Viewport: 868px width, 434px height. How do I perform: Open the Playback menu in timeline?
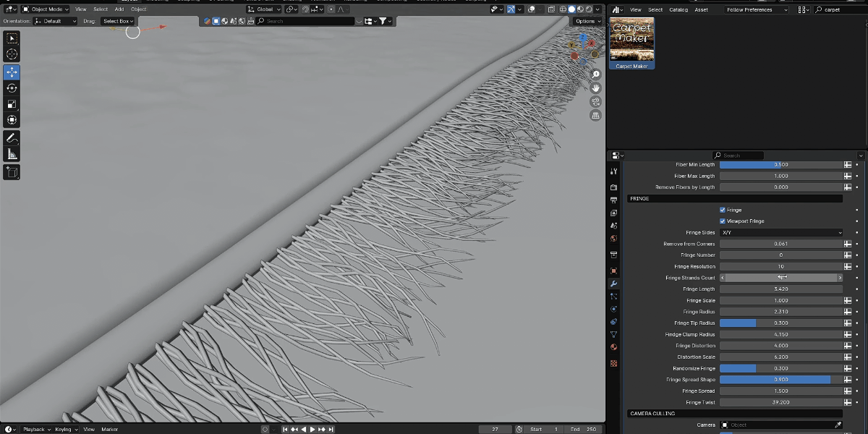pyautogui.click(x=36, y=430)
